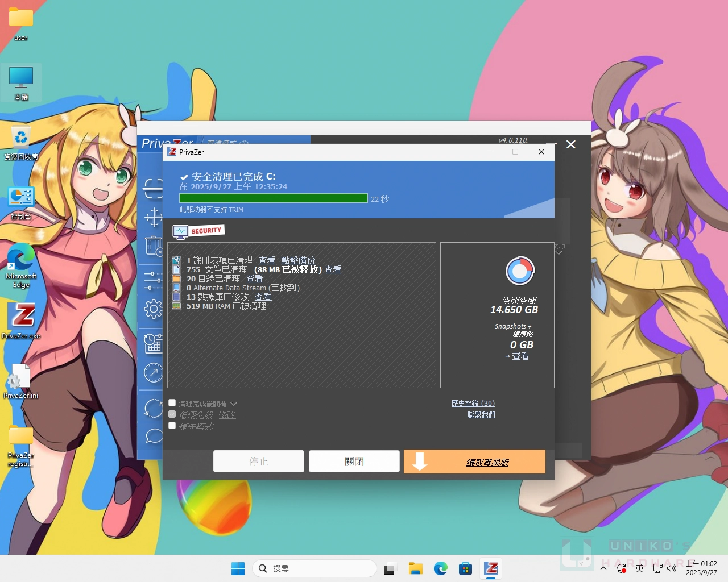
Task: Click the v4.0.110 version label in main window
Action: click(513, 140)
